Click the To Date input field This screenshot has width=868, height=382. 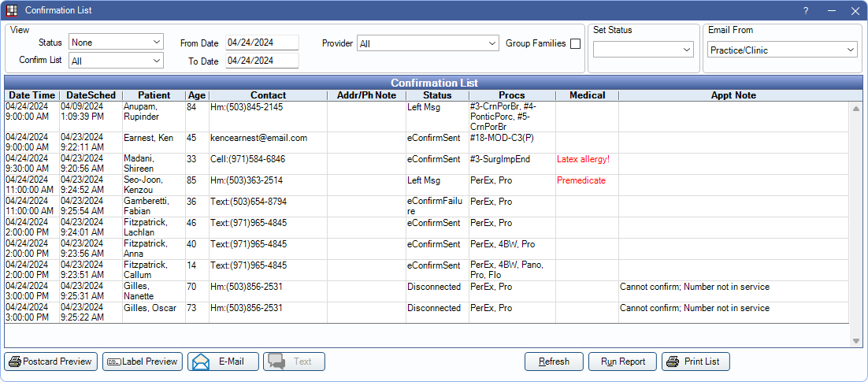(262, 61)
